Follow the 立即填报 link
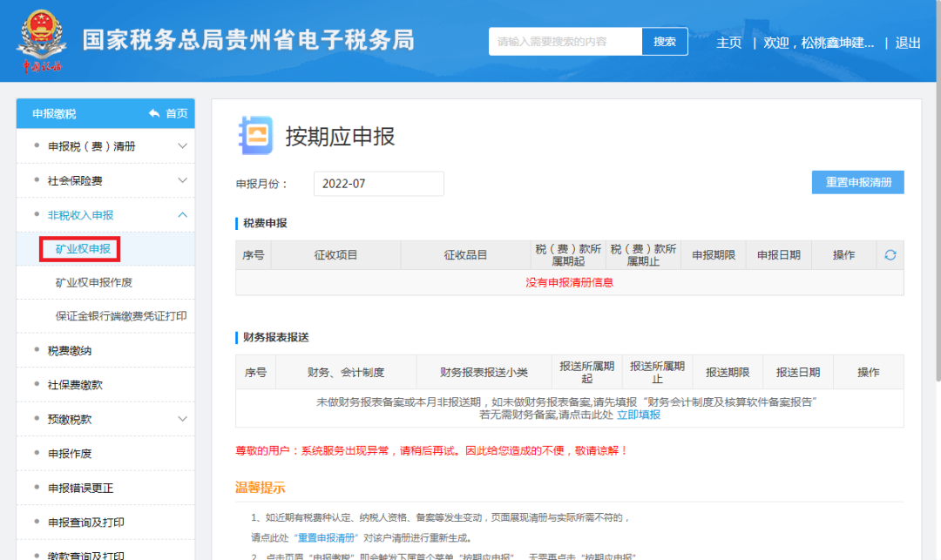Screen dimensions: 941x560 (639, 415)
